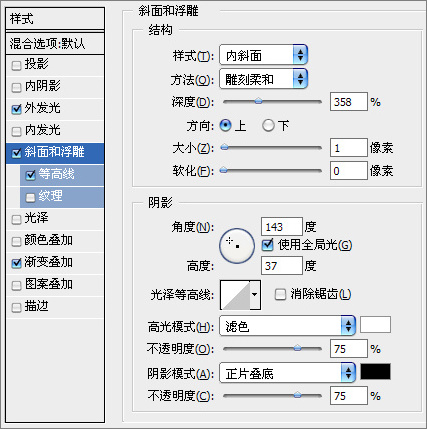Open the 高光模式 滤色 dropdown
427x429 pixels.
287,326
